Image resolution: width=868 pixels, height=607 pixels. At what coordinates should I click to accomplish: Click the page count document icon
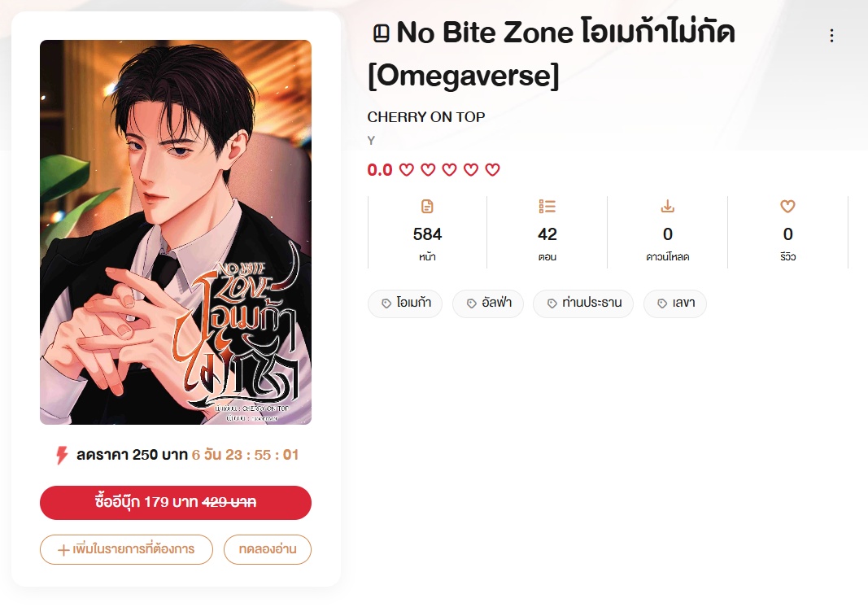pyautogui.click(x=427, y=207)
